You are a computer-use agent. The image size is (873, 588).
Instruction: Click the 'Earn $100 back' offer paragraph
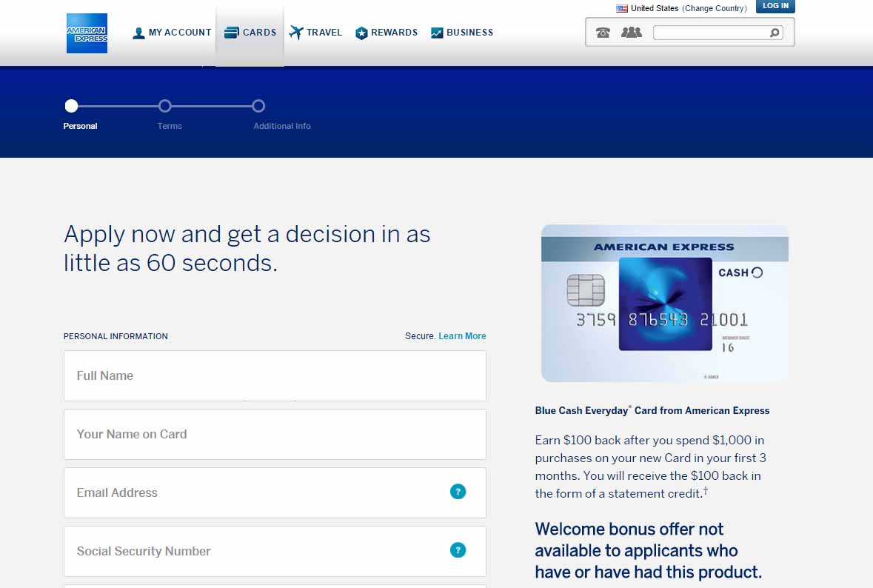pos(650,467)
